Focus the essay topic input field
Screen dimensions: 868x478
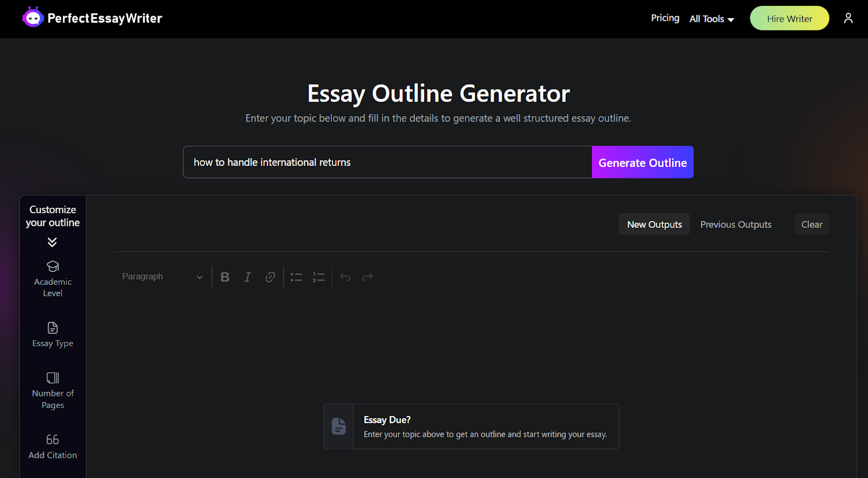point(387,162)
